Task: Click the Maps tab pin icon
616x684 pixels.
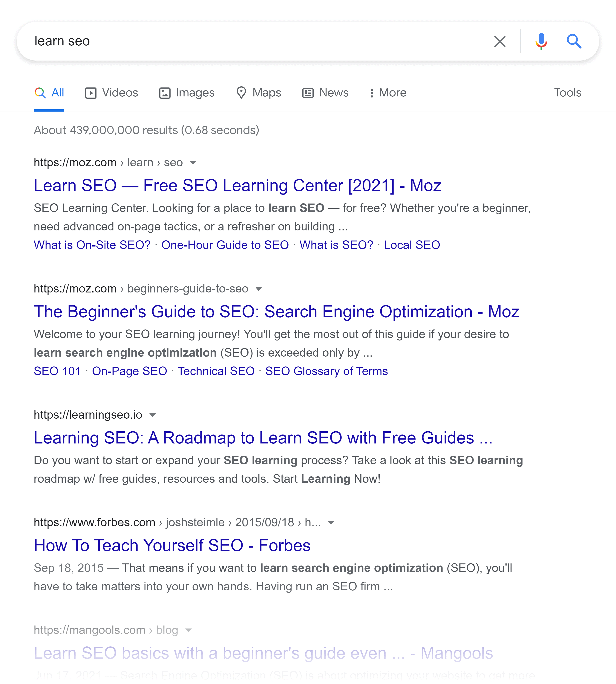Action: click(x=241, y=93)
